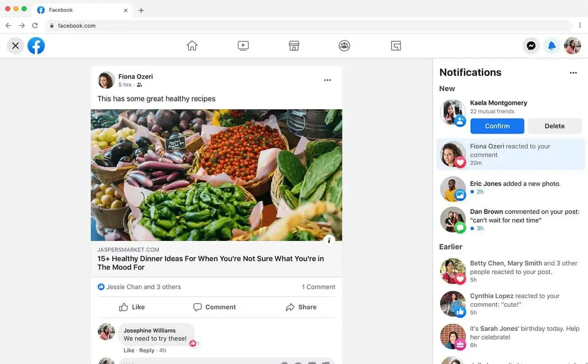Go back in browser history

coord(8,26)
